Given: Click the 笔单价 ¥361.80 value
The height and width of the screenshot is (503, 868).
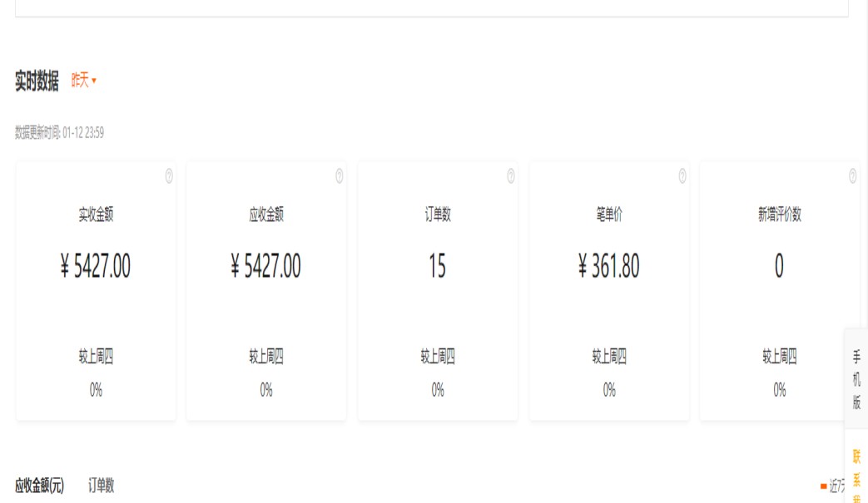Looking at the screenshot, I should [x=609, y=267].
